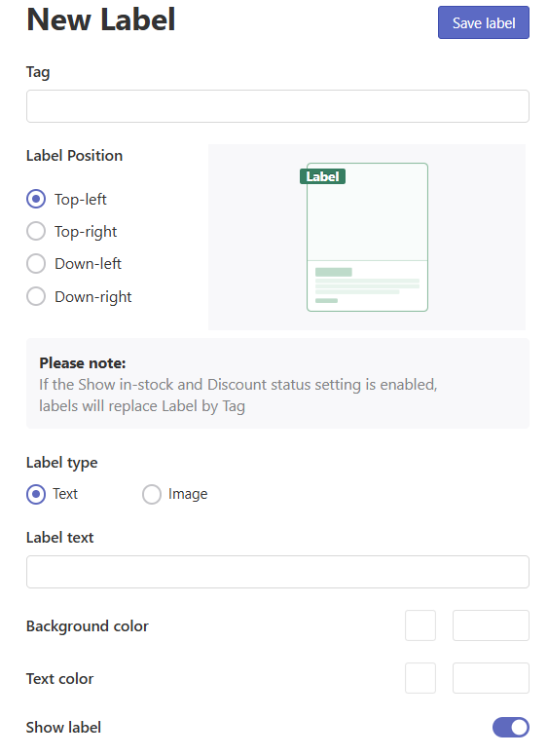548x756 pixels.
Task: Focus the Tag input field
Action: click(277, 106)
